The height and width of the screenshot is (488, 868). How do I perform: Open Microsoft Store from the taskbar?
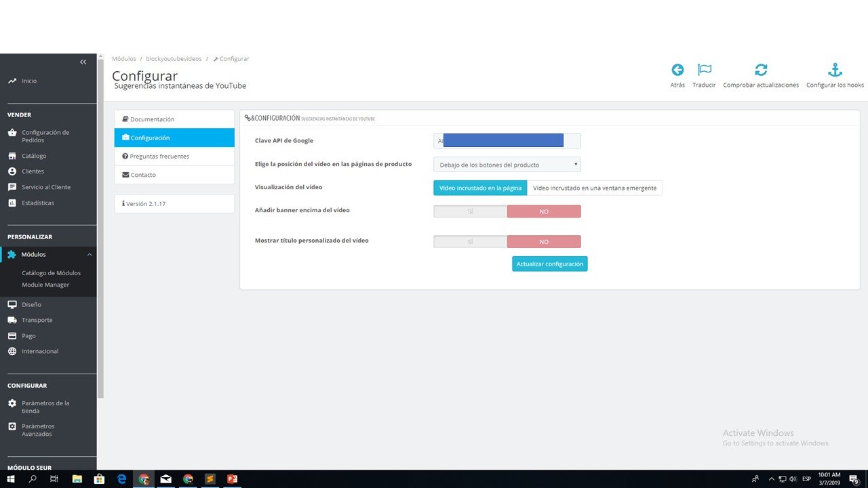pyautogui.click(x=99, y=479)
